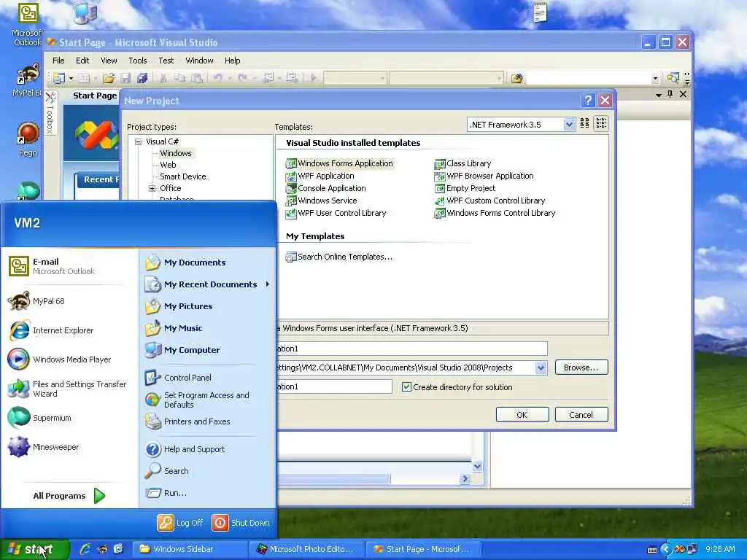Open Run... from Start menu
Image resolution: width=747 pixels, height=560 pixels.
(166, 493)
